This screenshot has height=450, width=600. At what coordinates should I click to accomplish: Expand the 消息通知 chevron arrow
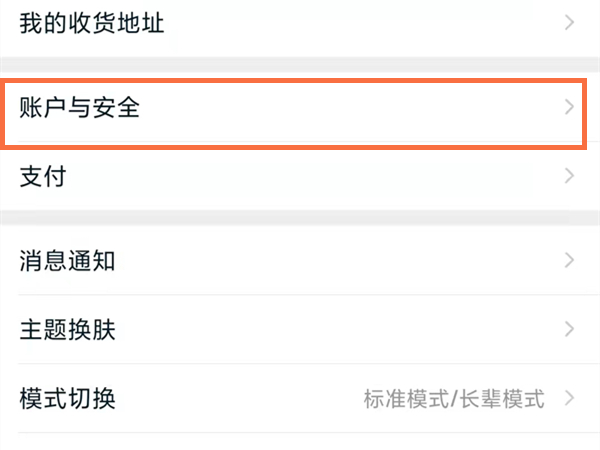point(570,261)
